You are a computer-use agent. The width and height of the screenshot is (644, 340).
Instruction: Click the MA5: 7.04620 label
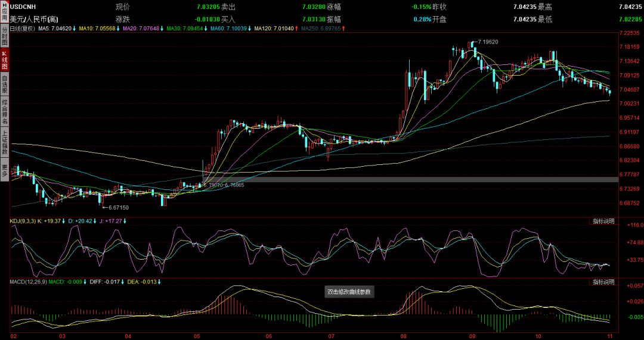(55, 29)
